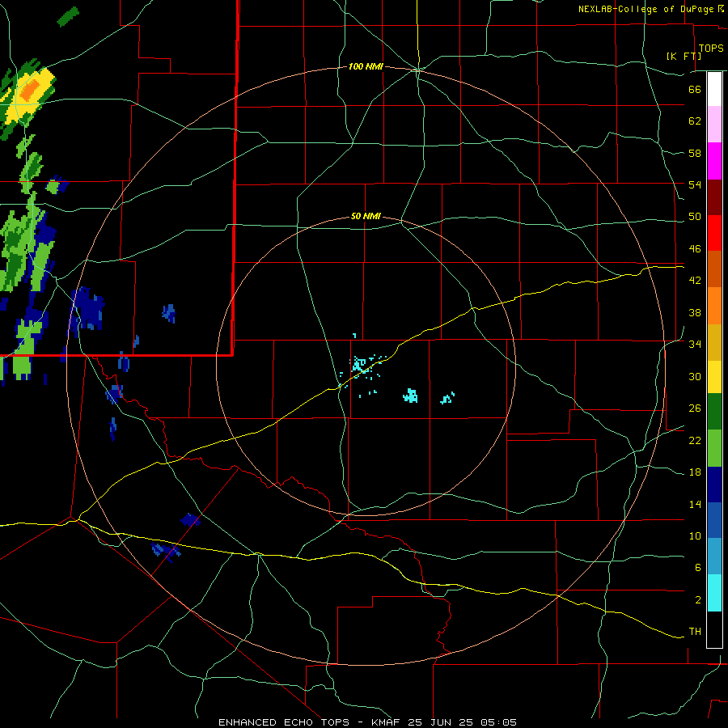Screen dimensions: 728x728
Task: Click the solid cyan echo blob east of the radar
Action: (410, 396)
